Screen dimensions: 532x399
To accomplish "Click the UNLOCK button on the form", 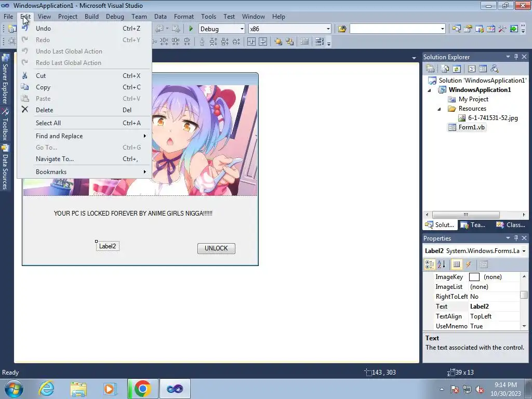I will 216,248.
